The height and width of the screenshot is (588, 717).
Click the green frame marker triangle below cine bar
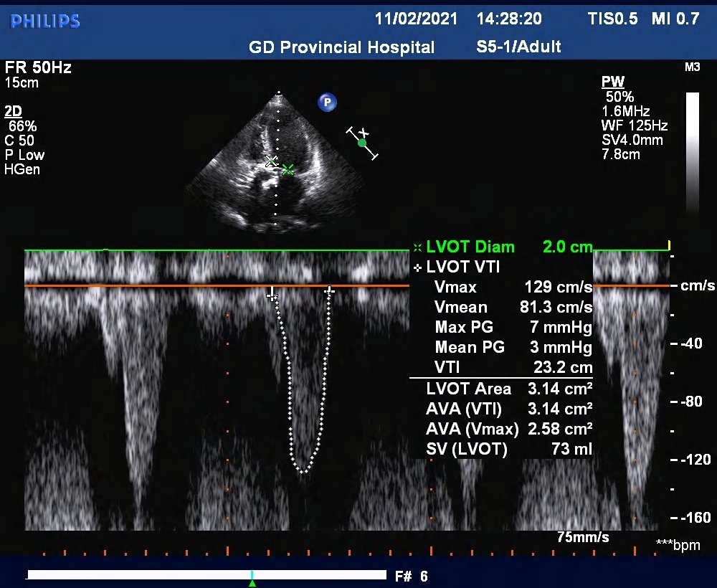tap(252, 583)
